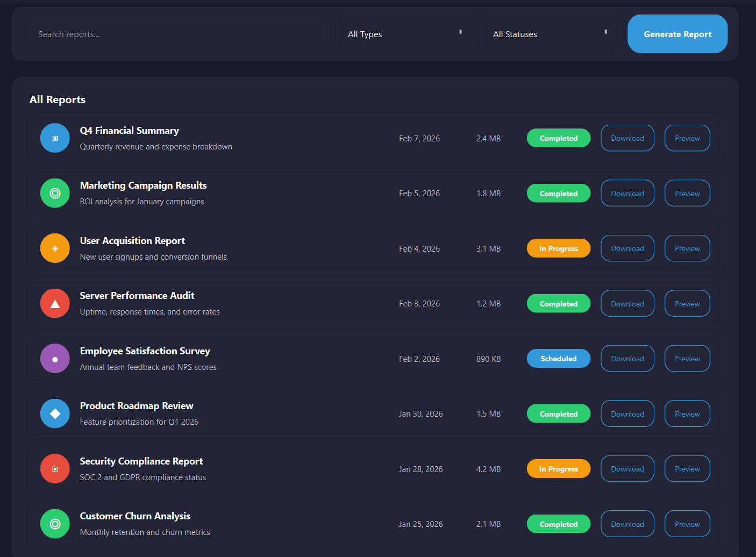Open the All Types filter dropdown

405,34
